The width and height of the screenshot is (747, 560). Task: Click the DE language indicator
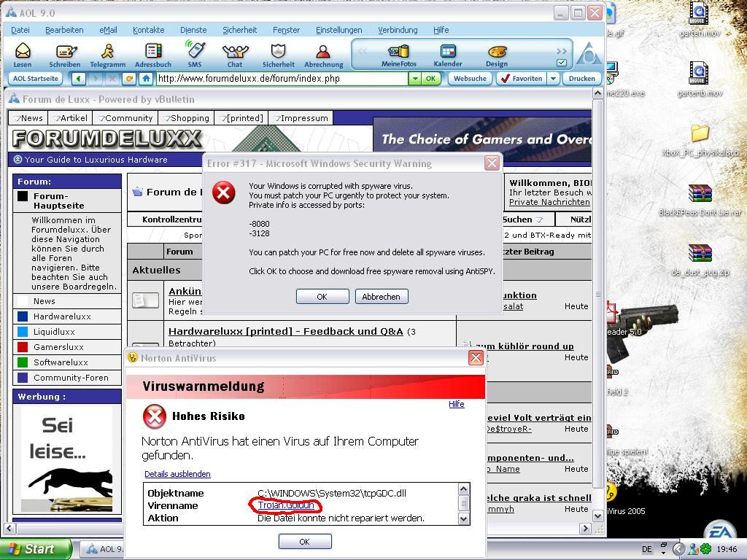647,549
